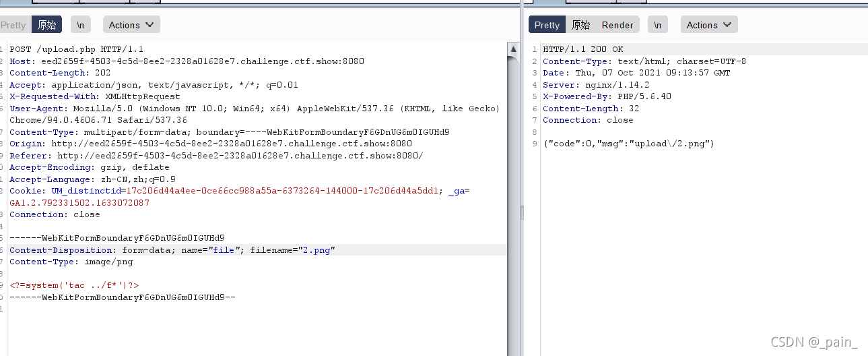Click the Accept: application/json header line

[x=154, y=85]
